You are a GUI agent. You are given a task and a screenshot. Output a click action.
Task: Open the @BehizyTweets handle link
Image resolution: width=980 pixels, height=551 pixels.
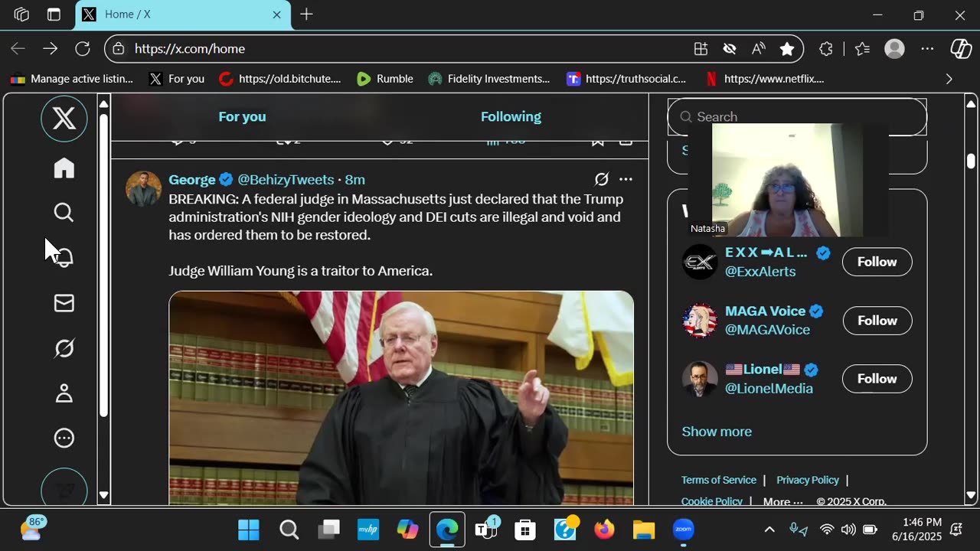tap(286, 180)
